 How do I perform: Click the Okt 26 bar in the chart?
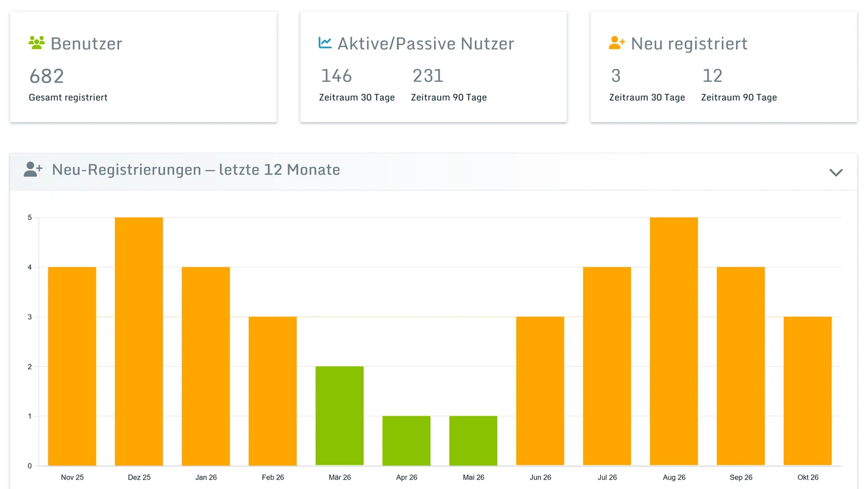[808, 391]
